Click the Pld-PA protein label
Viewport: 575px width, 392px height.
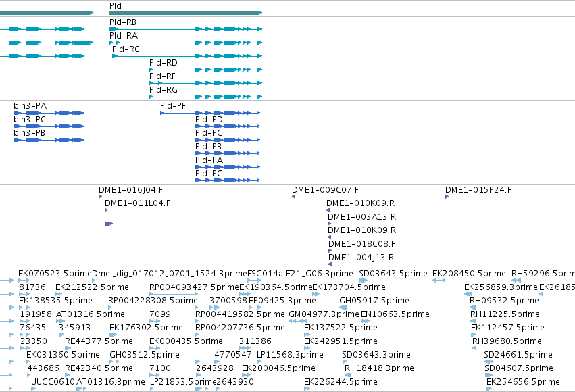pyautogui.click(x=209, y=160)
